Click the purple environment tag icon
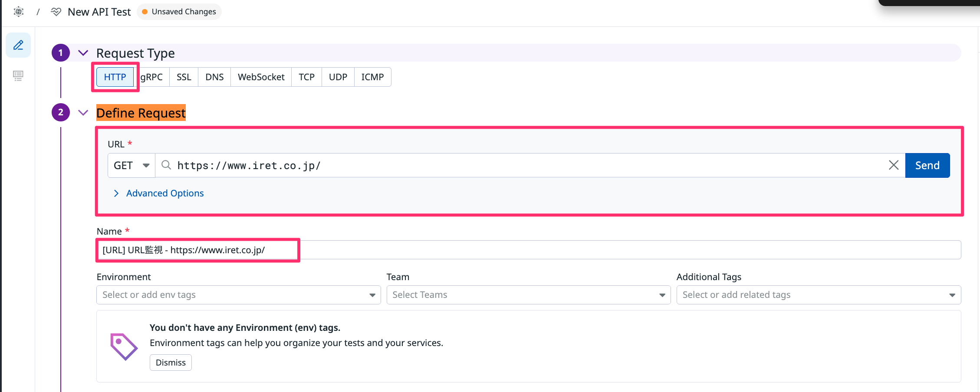The height and width of the screenshot is (392, 980). click(x=124, y=346)
